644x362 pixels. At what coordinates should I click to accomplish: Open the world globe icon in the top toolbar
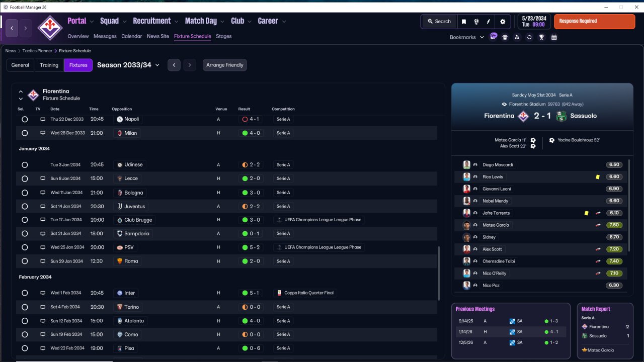[476, 22]
